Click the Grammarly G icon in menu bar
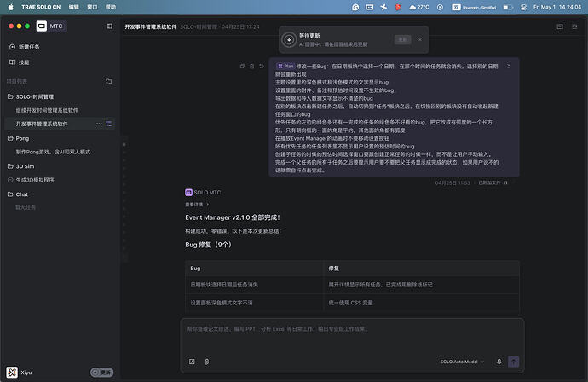588x382 pixels. click(355, 7)
